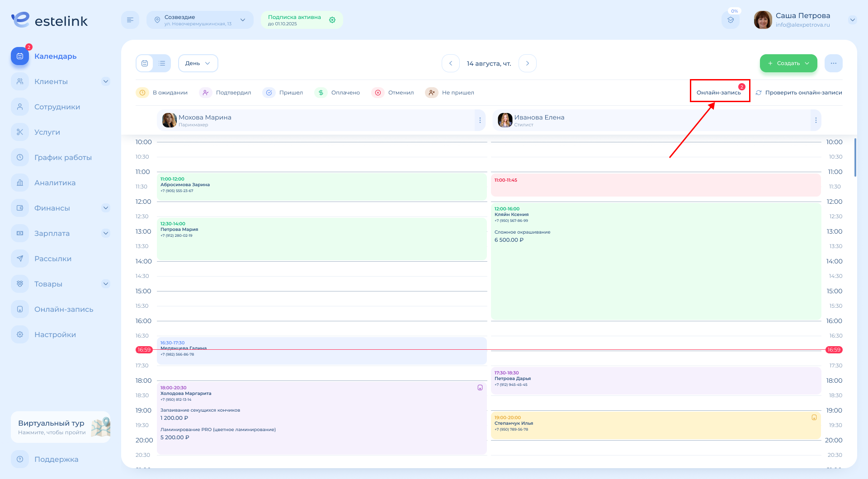Image resolution: width=868 pixels, height=479 pixels.
Task: Open subscription settings gear icon
Action: click(332, 20)
